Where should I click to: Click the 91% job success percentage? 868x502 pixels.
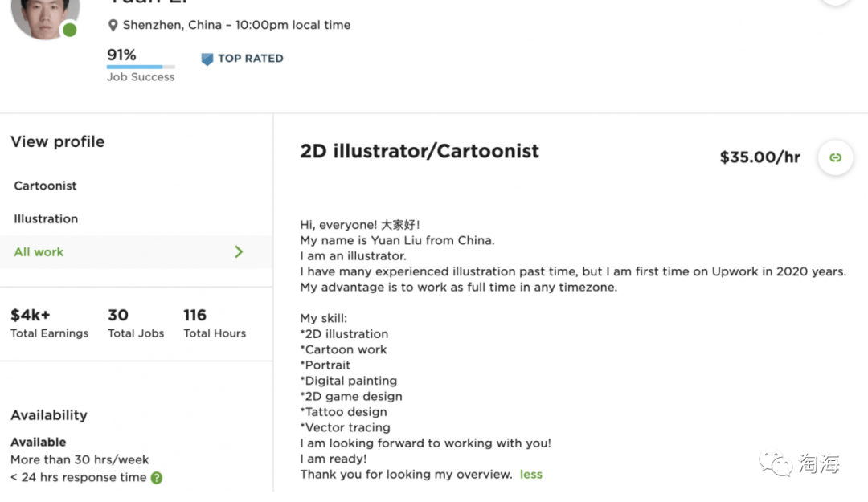(x=121, y=55)
